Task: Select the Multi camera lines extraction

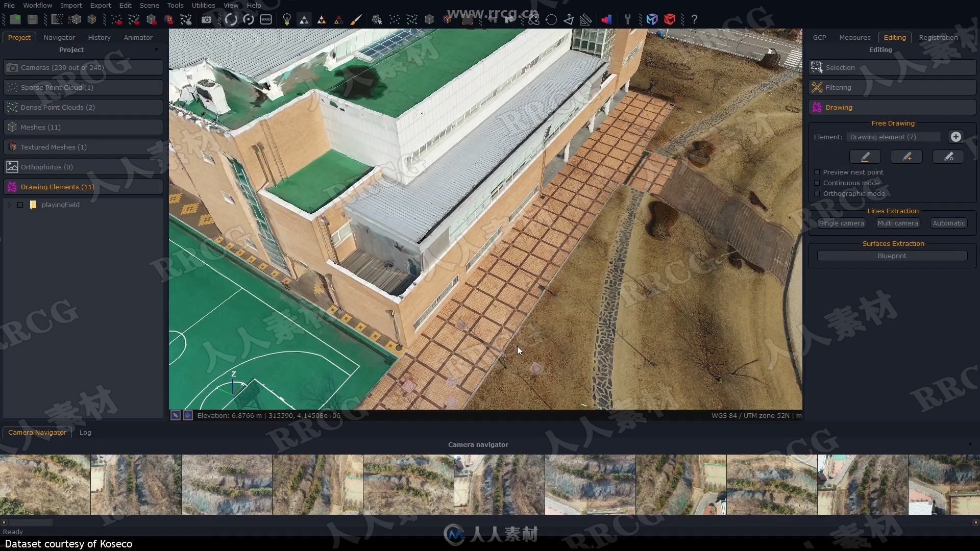Action: tap(898, 222)
